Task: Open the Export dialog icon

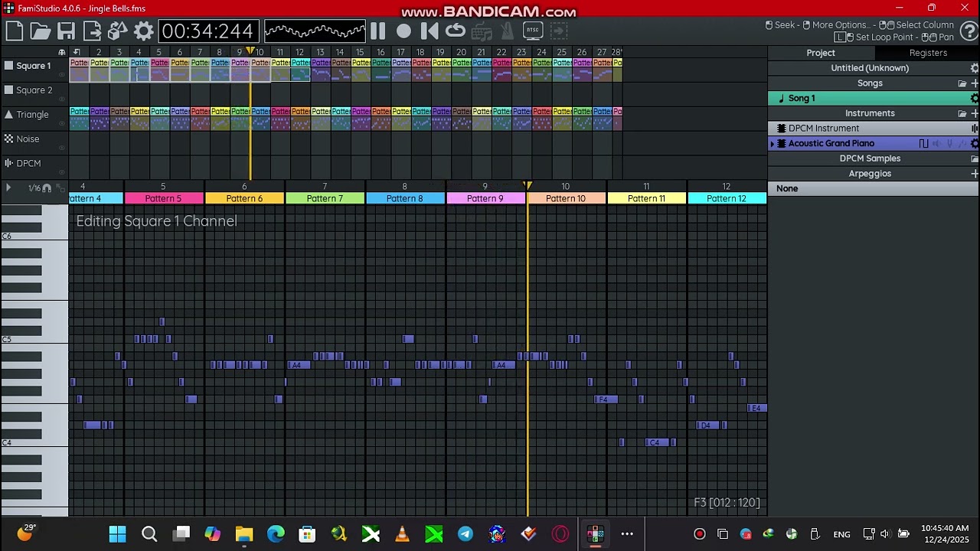Action: (92, 31)
